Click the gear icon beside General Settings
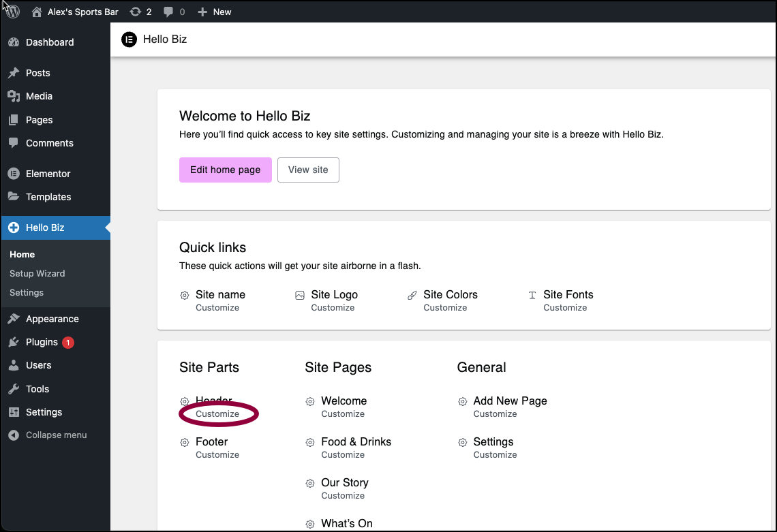The image size is (777, 532). (x=462, y=442)
